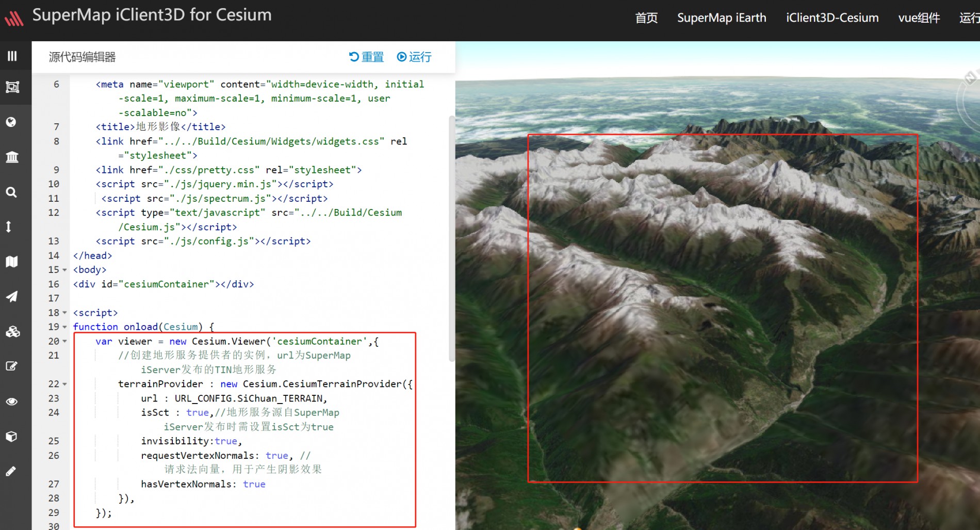This screenshot has height=530, width=980.
Task: Click the pencil icon in the sidebar
Action: pyautogui.click(x=11, y=471)
